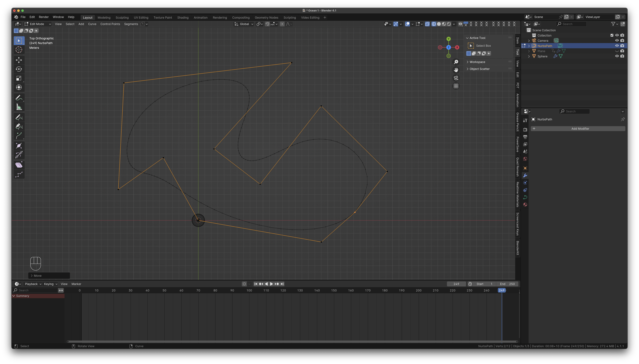
Task: Open the File menu
Action: tap(23, 17)
